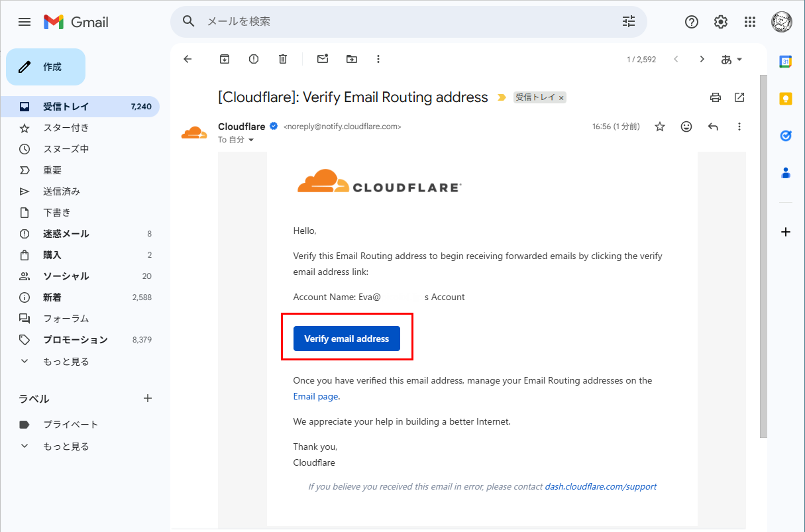Screen dimensions: 805x532
Task: Move the email to another folder
Action: point(351,59)
